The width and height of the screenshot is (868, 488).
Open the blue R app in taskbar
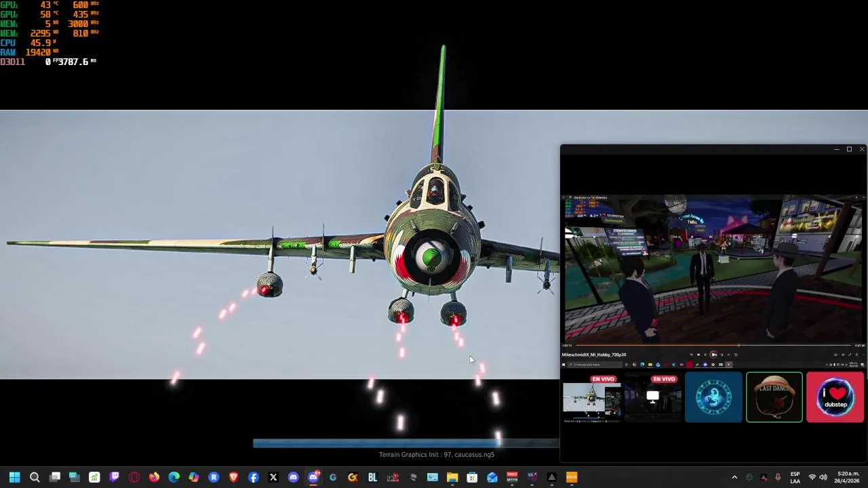tap(214, 477)
